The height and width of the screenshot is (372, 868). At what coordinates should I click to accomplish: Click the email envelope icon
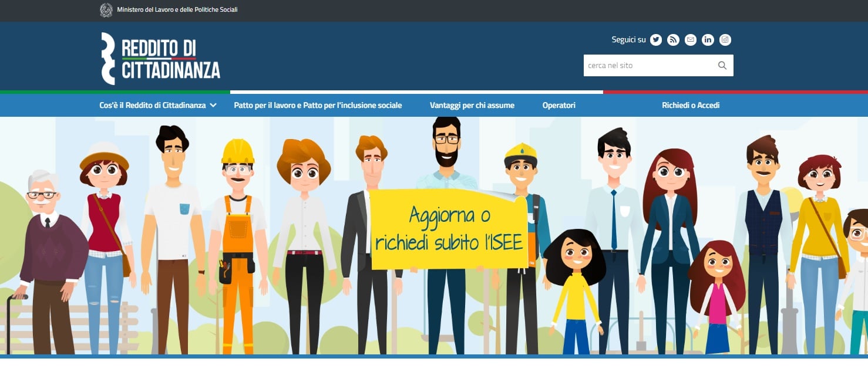tap(691, 40)
